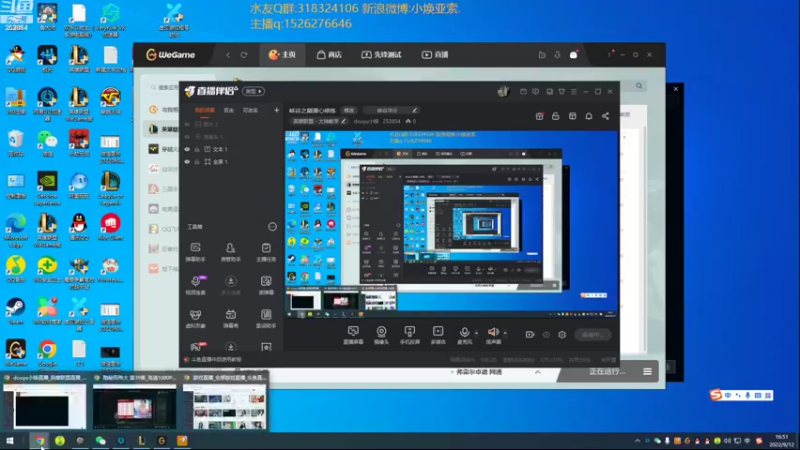Add 直播屏幕 screen capture source
Screen dimensions: 800x450
(x=353, y=335)
